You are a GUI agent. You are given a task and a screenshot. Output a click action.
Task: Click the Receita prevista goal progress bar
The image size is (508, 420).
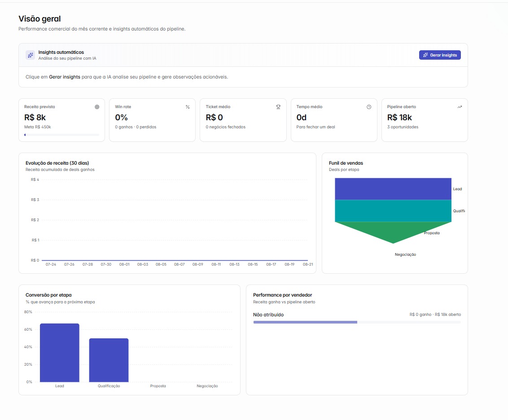click(61, 135)
